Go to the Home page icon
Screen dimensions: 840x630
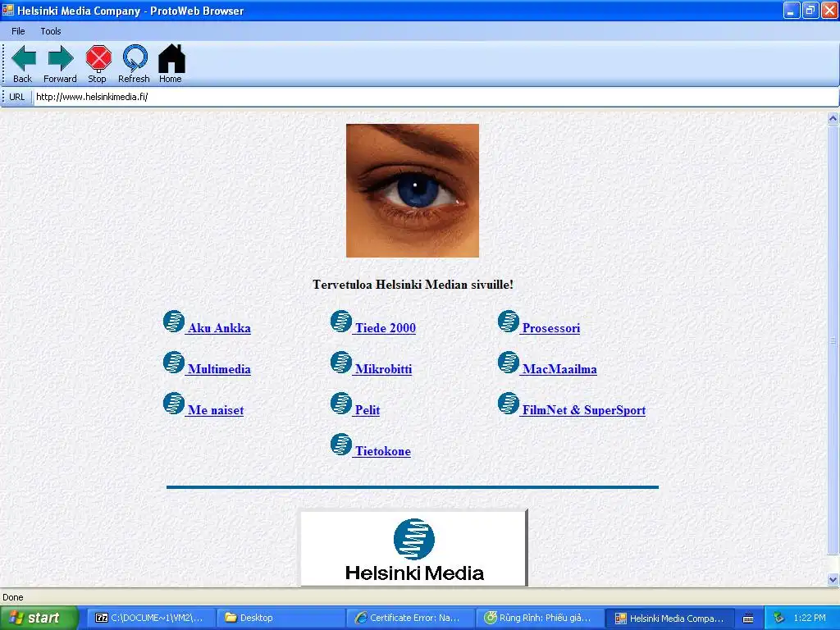tap(171, 64)
